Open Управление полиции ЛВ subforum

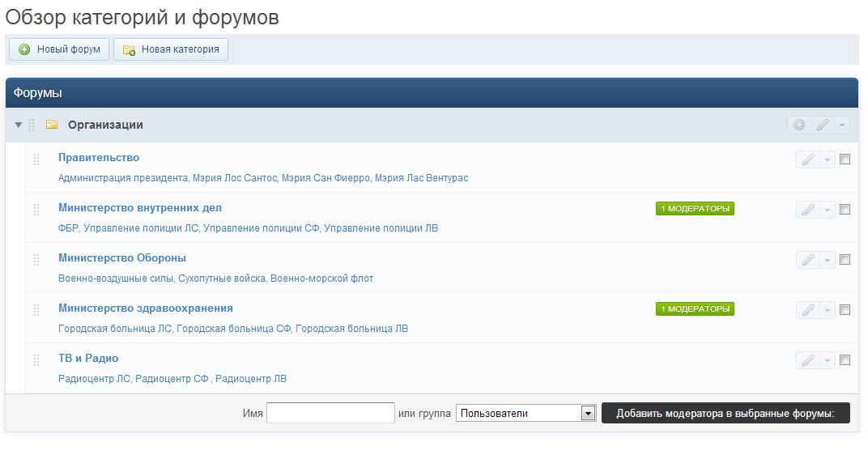tap(381, 228)
